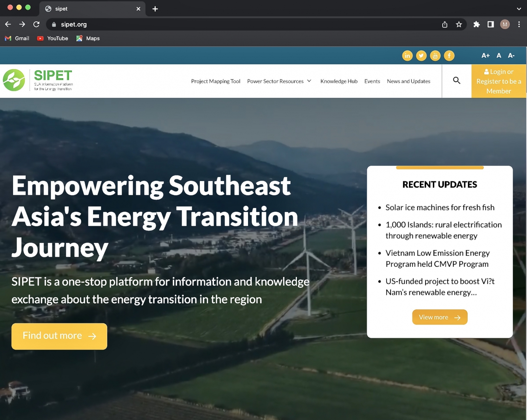The height and width of the screenshot is (420, 527).
Task: Reset font size with middle A
Action: [x=499, y=56]
